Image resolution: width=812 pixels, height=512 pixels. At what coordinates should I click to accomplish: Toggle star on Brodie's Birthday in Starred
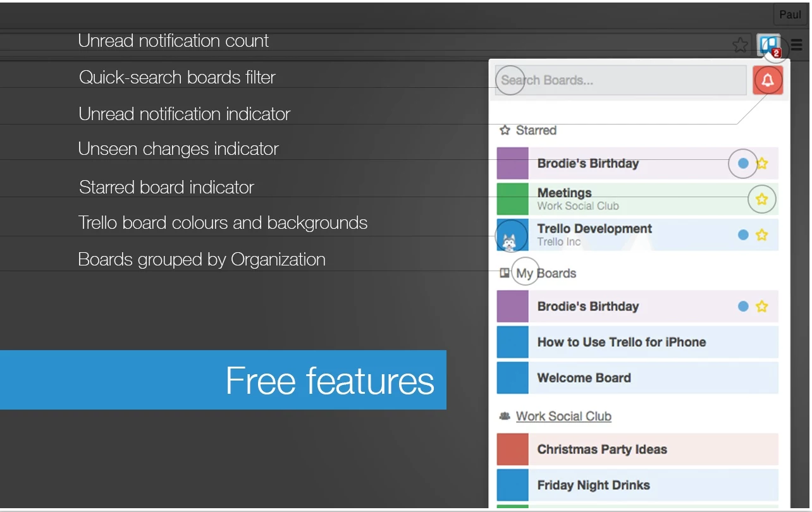point(762,164)
